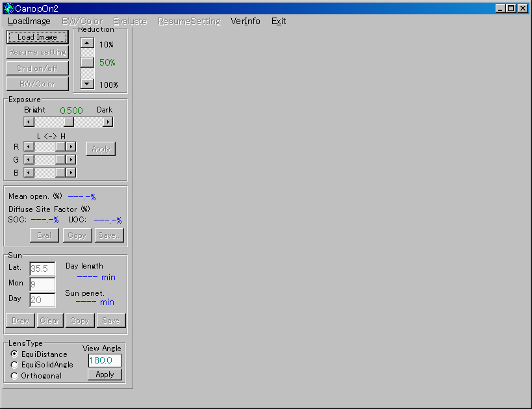
Task: Click the G channel left arrow
Action: tap(29, 160)
